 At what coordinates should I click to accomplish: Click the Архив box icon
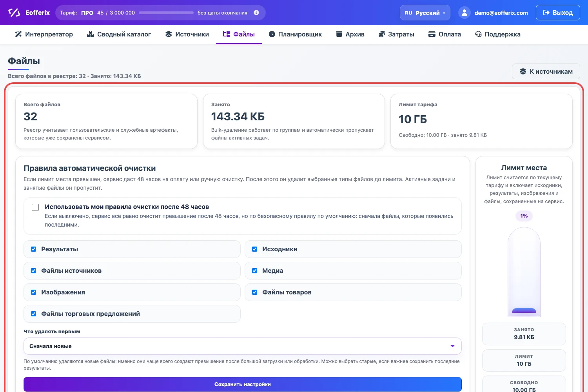[339, 34]
